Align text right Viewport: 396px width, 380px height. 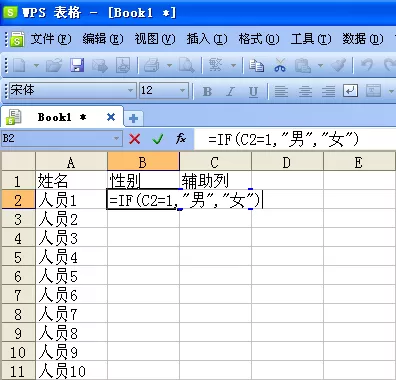point(328,91)
